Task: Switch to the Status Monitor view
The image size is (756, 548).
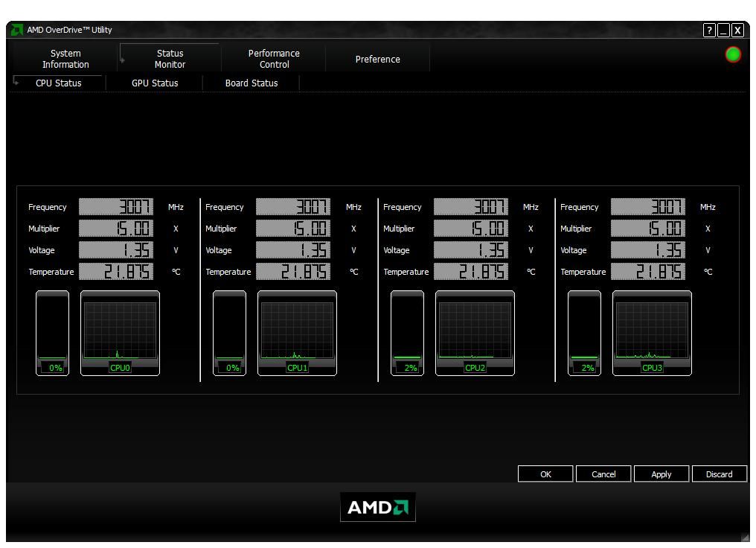Action: click(170, 58)
